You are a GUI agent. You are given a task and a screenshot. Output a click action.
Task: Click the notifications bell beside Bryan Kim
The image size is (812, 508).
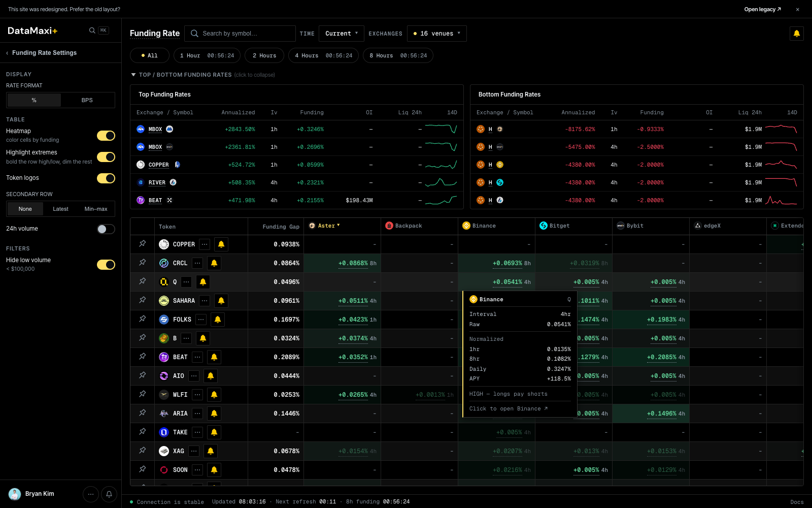coord(109,494)
